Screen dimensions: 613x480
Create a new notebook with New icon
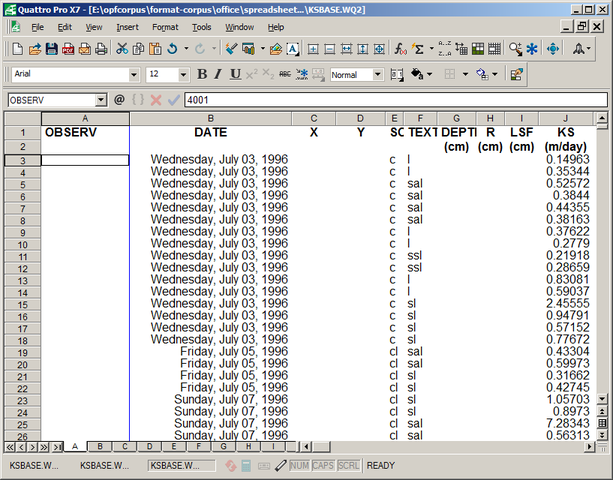[17, 49]
